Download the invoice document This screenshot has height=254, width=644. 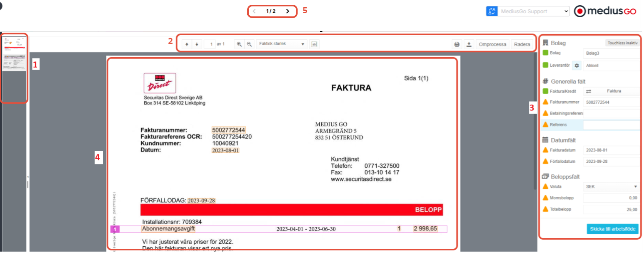(x=469, y=44)
